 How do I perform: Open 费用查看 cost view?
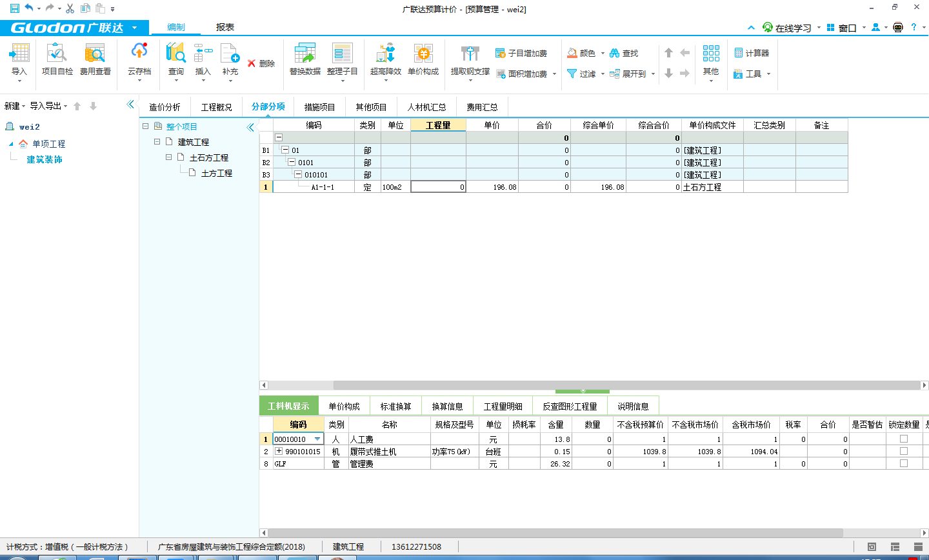(x=95, y=59)
